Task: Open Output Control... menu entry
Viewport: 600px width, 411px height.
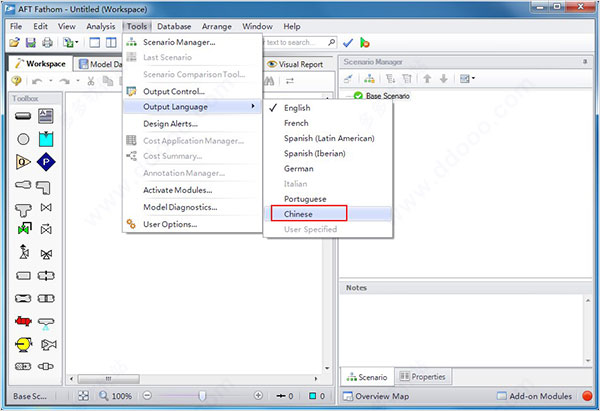Action: (193, 91)
